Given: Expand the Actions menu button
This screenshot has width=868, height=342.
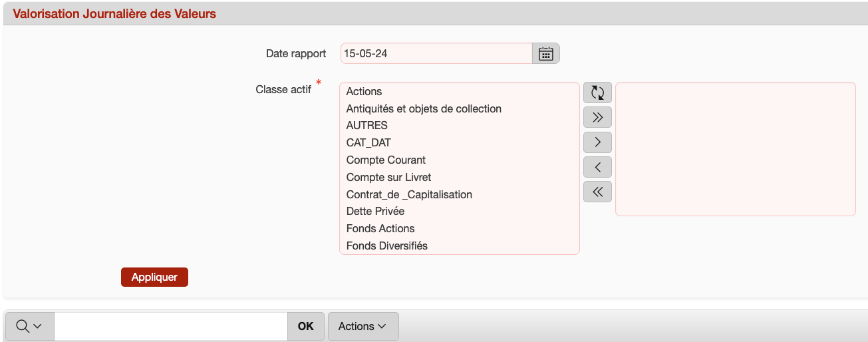Looking at the screenshot, I should coord(362,326).
